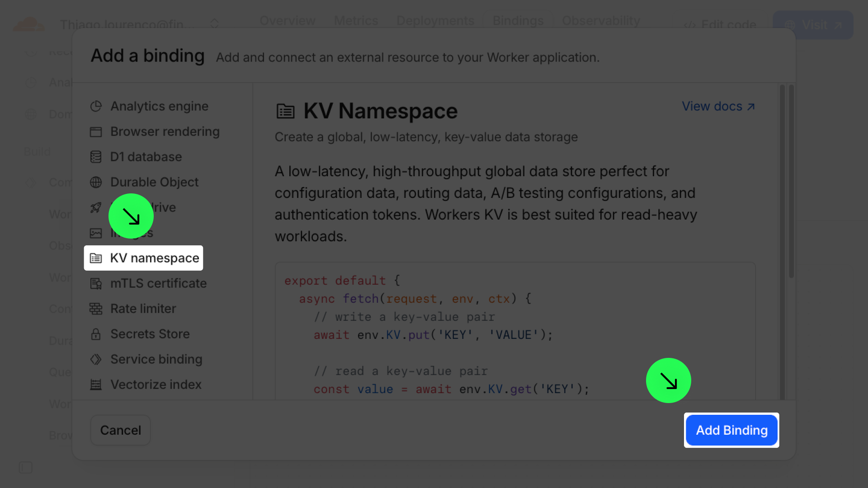Select KV namespace list item
868x488 pixels.
point(143,258)
